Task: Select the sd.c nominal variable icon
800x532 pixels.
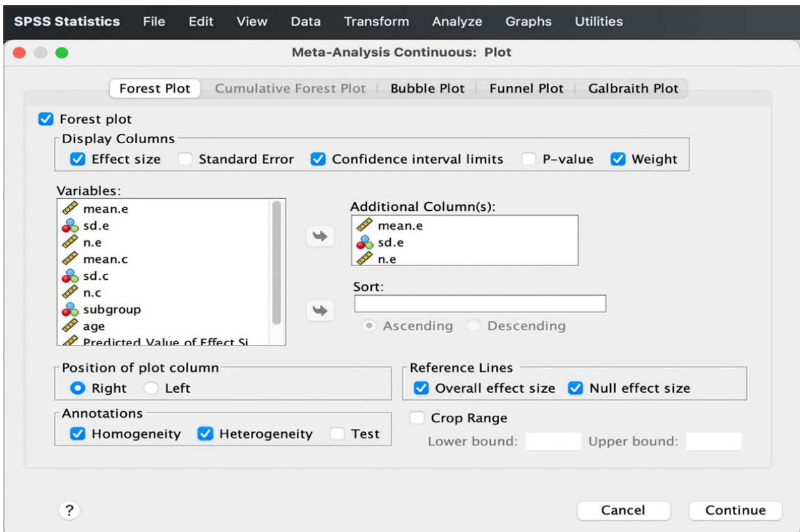Action: click(x=70, y=276)
